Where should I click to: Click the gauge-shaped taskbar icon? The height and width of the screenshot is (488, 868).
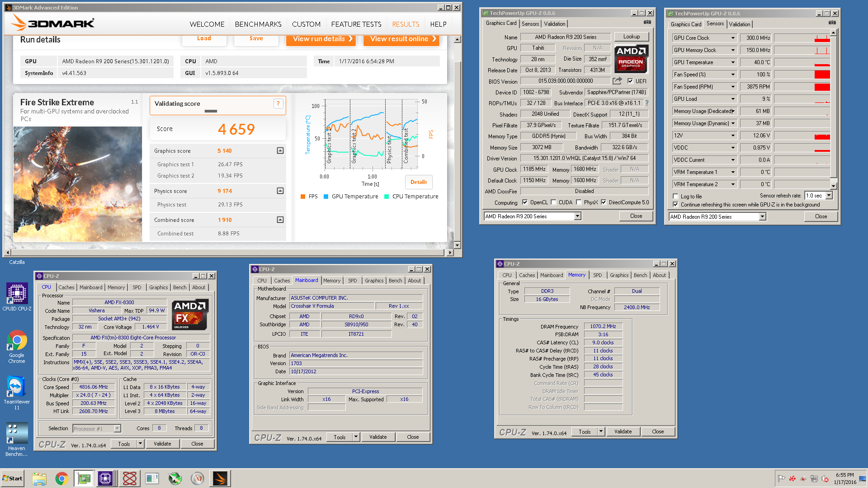pyautogui.click(x=198, y=479)
